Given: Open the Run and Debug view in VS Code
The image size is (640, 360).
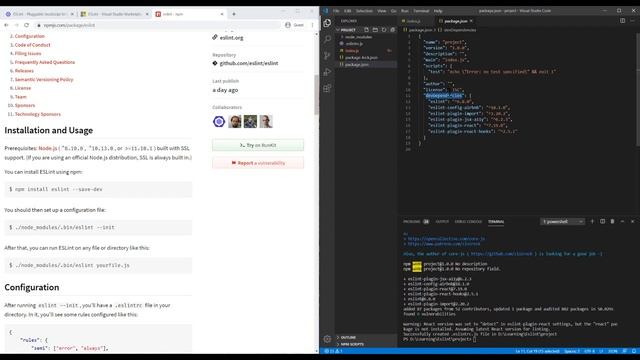Looking at the screenshot, I should coord(327,72).
